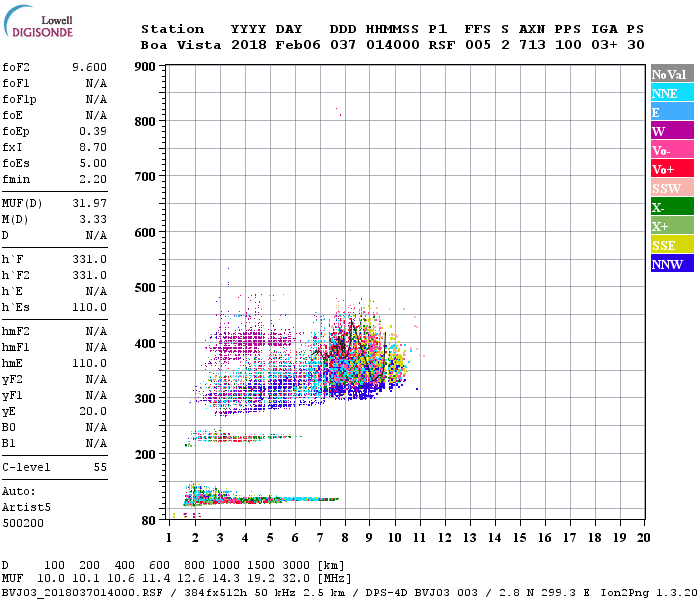Click the IGA value 03+

click(604, 45)
